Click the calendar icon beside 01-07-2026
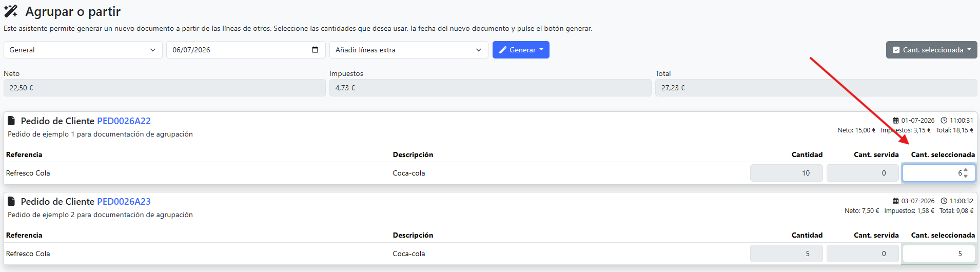This screenshot has width=980, height=272. pyautogui.click(x=896, y=121)
